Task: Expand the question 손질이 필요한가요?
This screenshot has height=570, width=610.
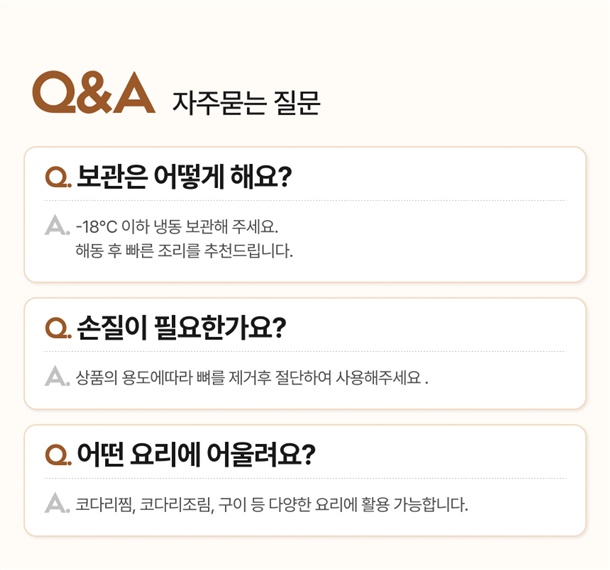Action: 181,328
